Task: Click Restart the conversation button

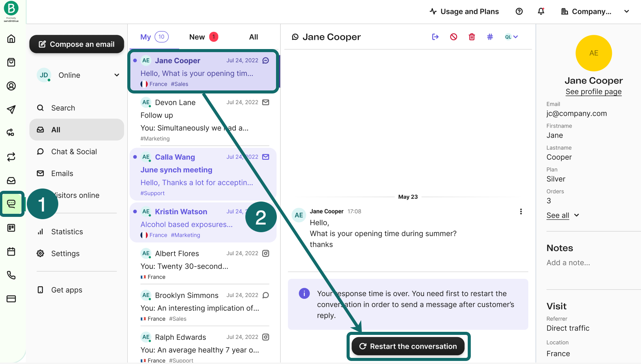Action: (x=408, y=346)
